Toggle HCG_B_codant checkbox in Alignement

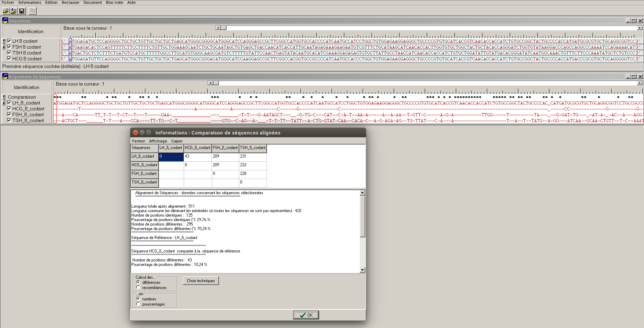pyautogui.click(x=9, y=109)
